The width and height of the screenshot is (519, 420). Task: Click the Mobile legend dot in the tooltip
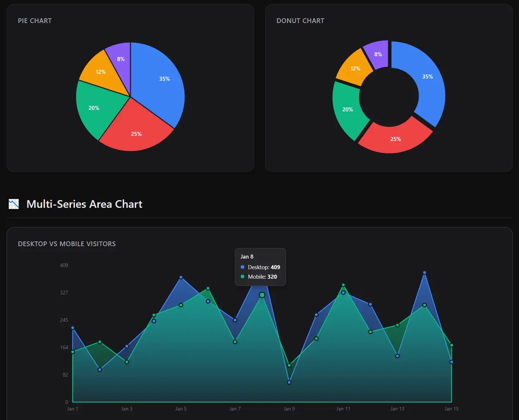(242, 276)
